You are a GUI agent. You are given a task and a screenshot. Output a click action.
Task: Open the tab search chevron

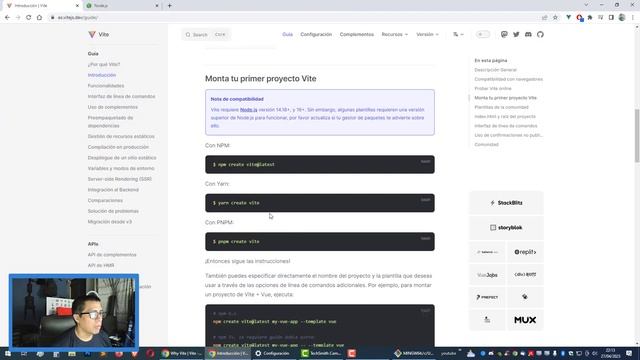tap(586, 5)
